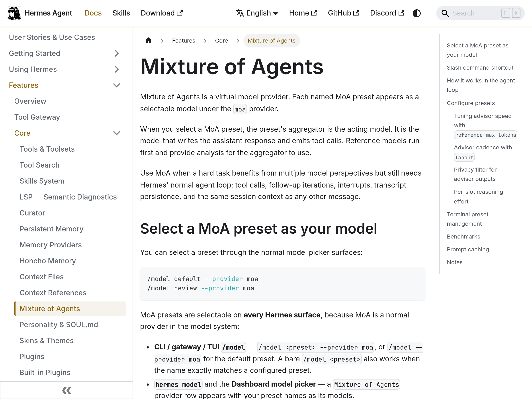Open the Discord external link
532x399 pixels.
tap(387, 13)
